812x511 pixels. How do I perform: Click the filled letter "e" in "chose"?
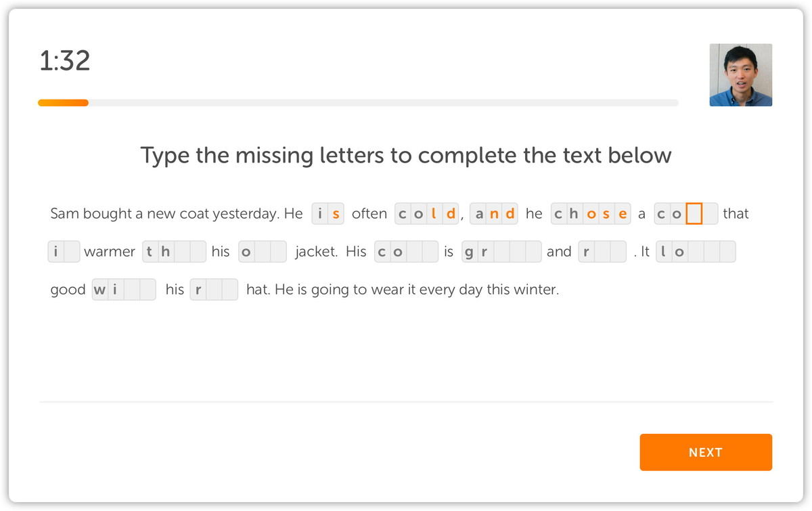(x=623, y=214)
